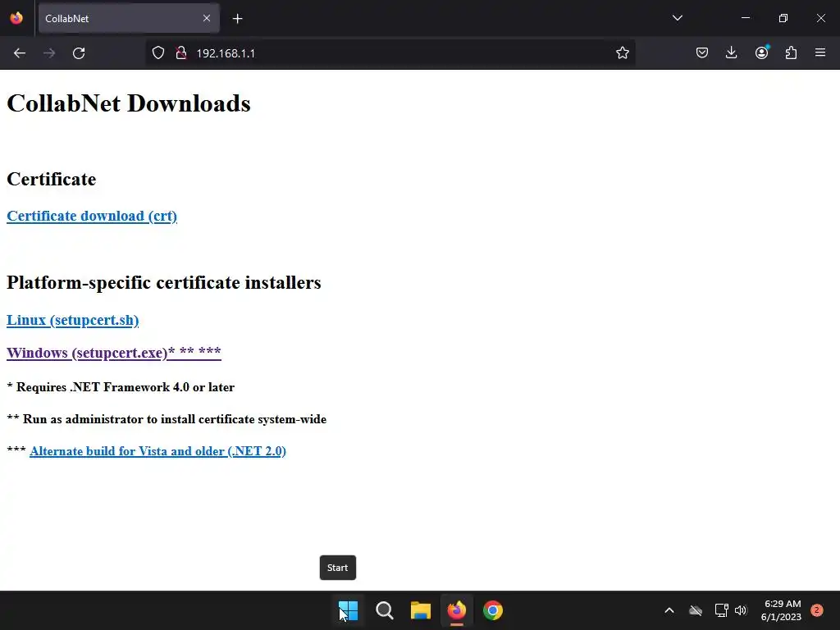Click the Certificate section heading
Screen dimensions: 840x630
[x=52, y=179]
